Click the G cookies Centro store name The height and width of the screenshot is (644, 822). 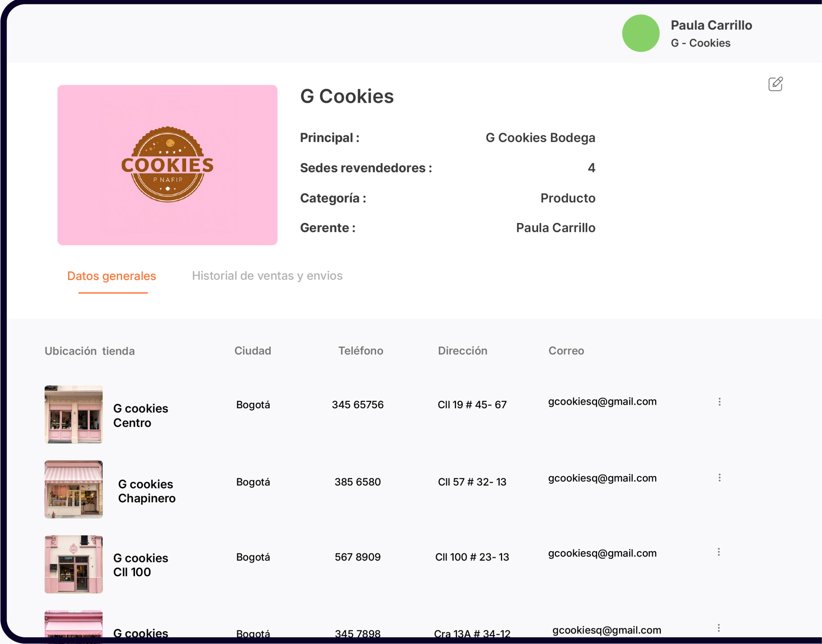tap(141, 416)
